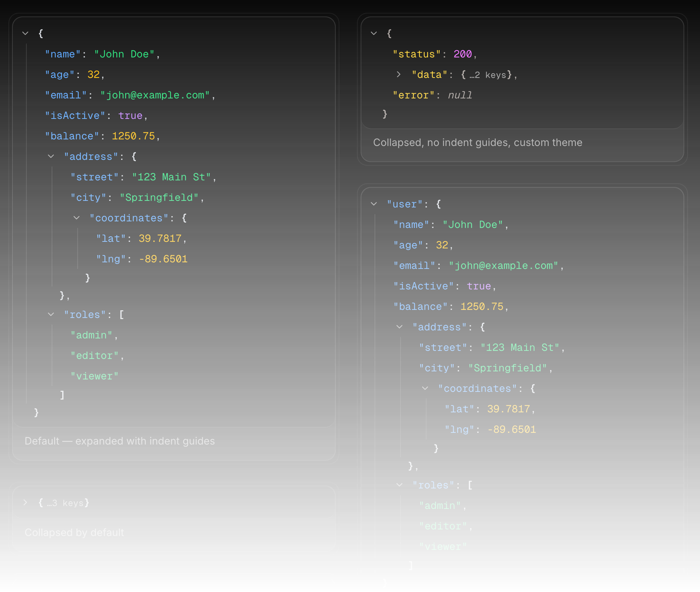Image resolution: width=700 pixels, height=592 pixels.
Task: Click the "balance" key in the left viewer
Action: (x=72, y=136)
